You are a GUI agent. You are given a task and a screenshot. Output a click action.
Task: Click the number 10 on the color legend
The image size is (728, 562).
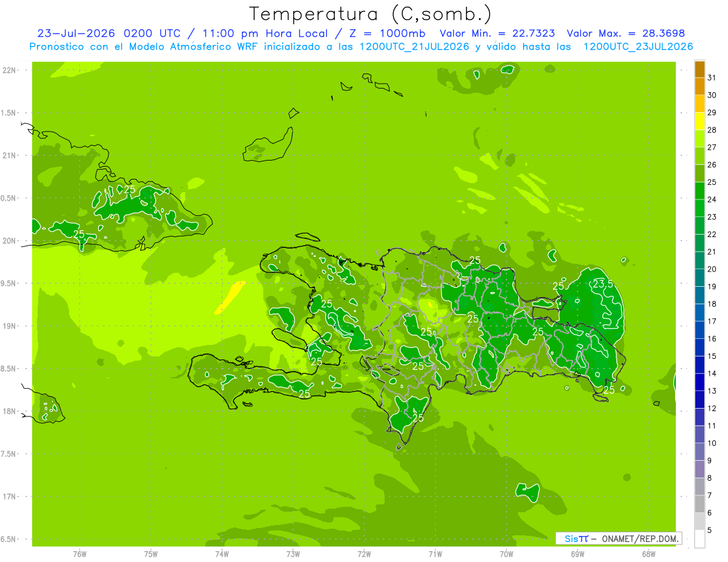point(712,443)
